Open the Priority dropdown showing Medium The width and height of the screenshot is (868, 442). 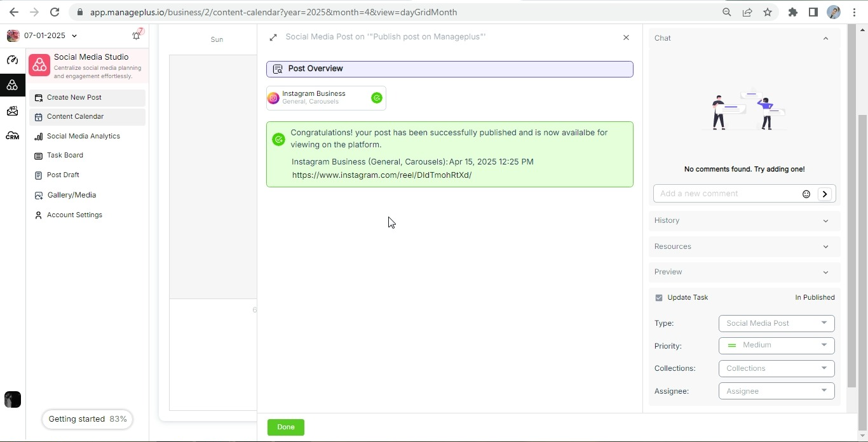(x=776, y=345)
